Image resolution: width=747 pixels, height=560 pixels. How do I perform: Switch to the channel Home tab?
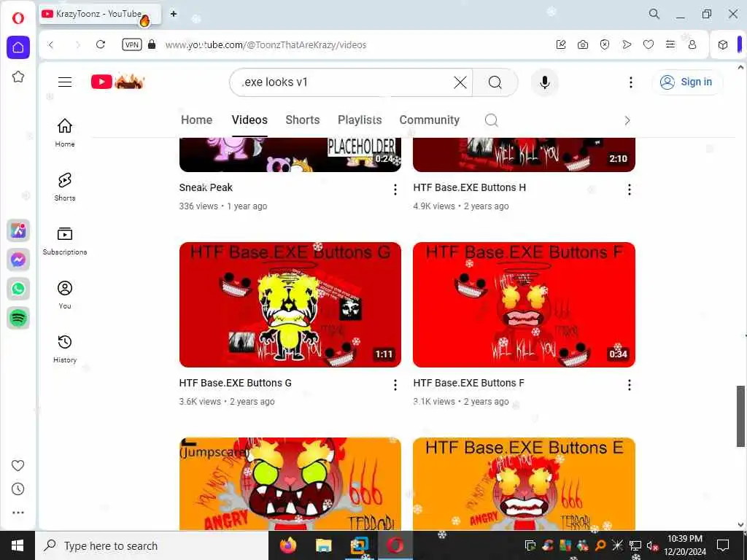197,120
